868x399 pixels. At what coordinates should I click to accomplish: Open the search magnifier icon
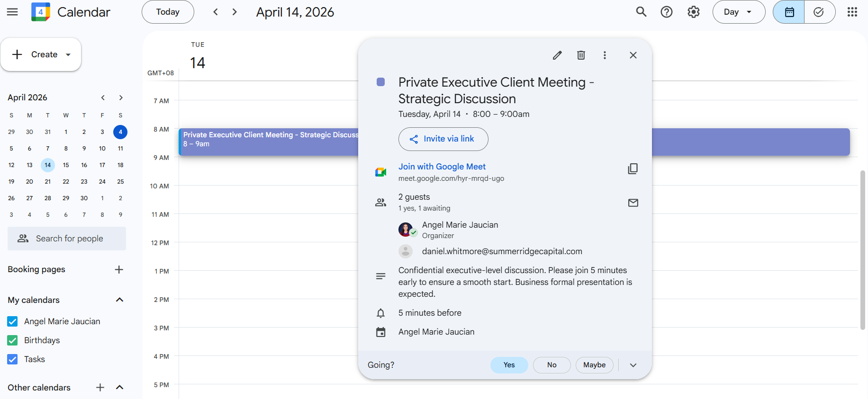(x=641, y=12)
